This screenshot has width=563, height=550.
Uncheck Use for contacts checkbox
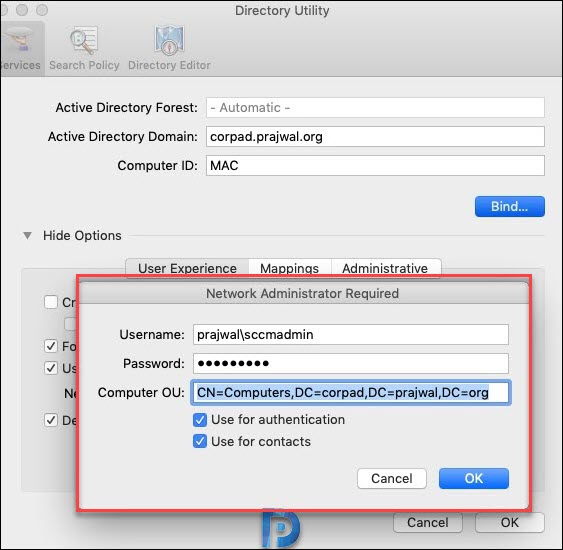(x=200, y=441)
